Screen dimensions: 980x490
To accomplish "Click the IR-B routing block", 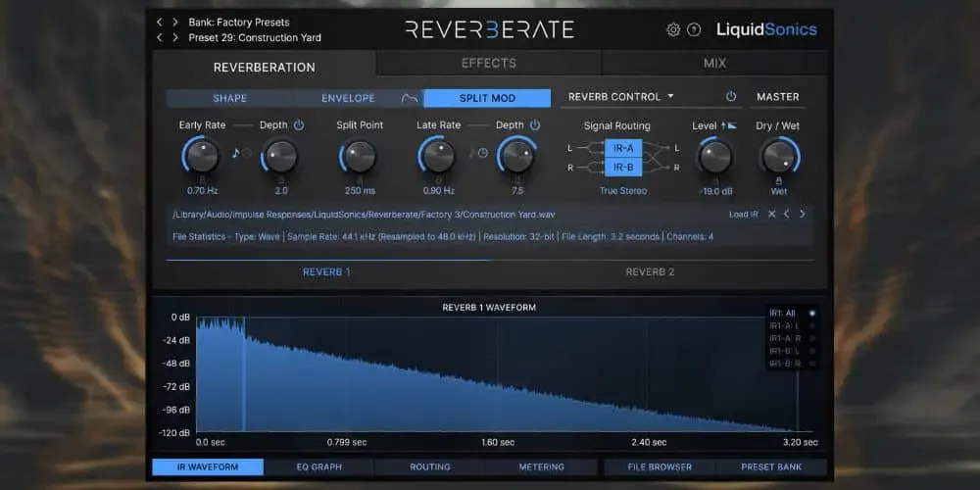I will click(x=623, y=168).
